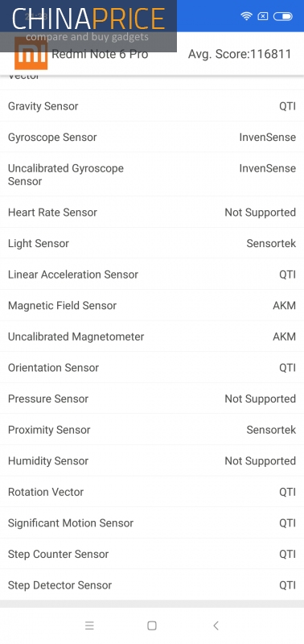The image size is (304, 644).
Task: Tap the SIM card status icon
Action: 262,16
